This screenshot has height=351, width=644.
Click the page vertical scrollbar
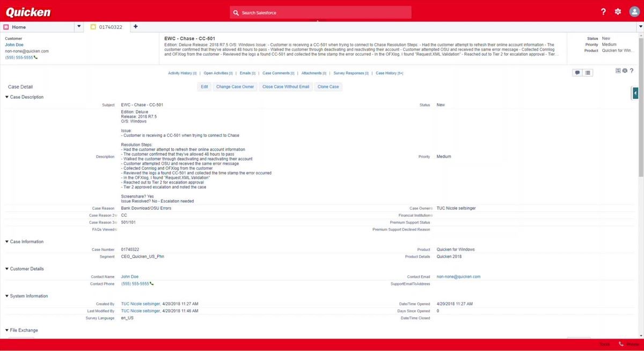pyautogui.click(x=641, y=107)
